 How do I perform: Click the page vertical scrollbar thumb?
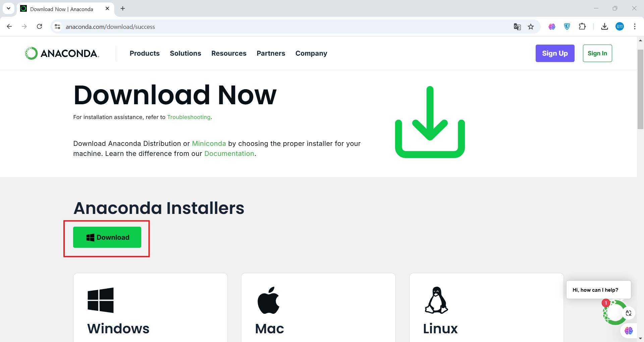(x=640, y=89)
